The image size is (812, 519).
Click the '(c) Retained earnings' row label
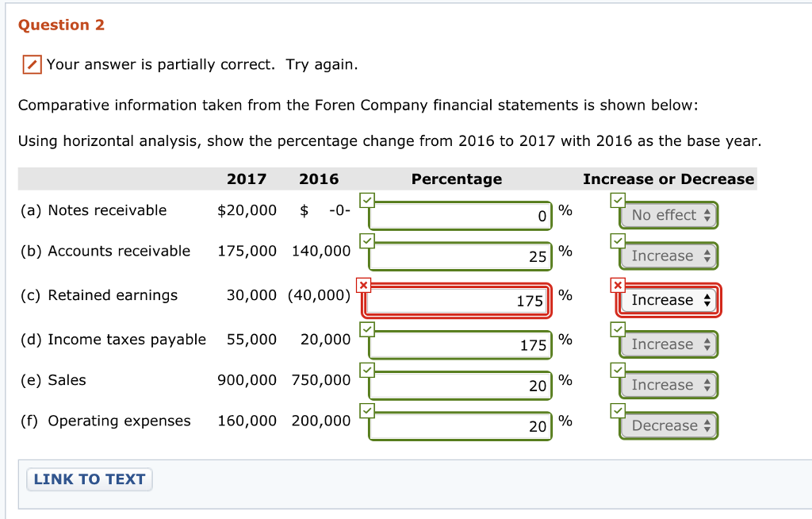(x=99, y=295)
